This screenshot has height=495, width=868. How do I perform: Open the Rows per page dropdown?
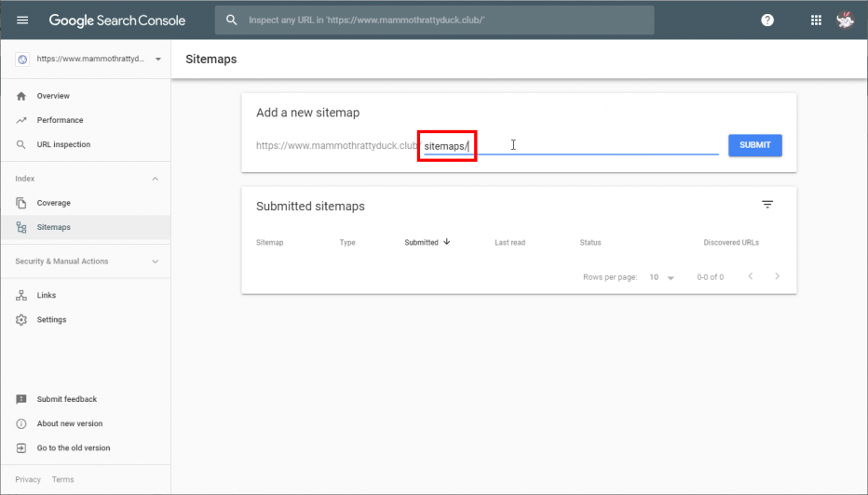[x=662, y=277]
